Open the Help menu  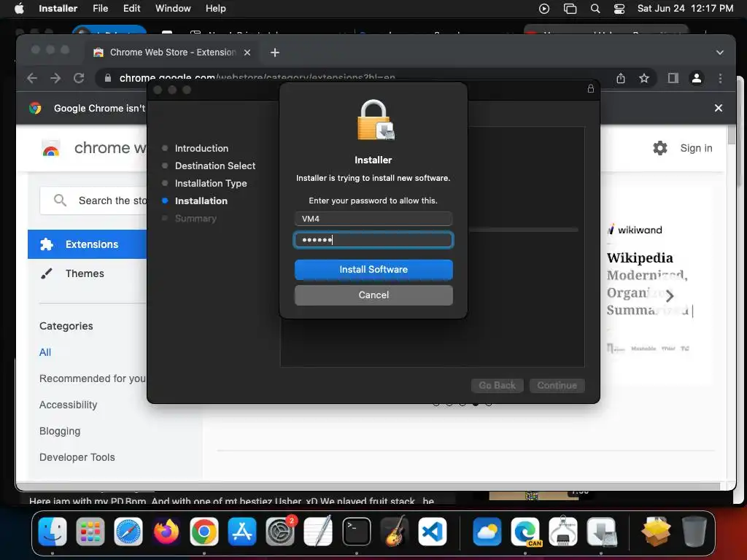(215, 8)
